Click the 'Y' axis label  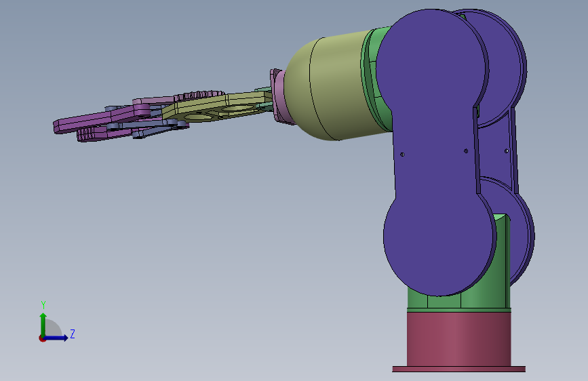(43, 305)
